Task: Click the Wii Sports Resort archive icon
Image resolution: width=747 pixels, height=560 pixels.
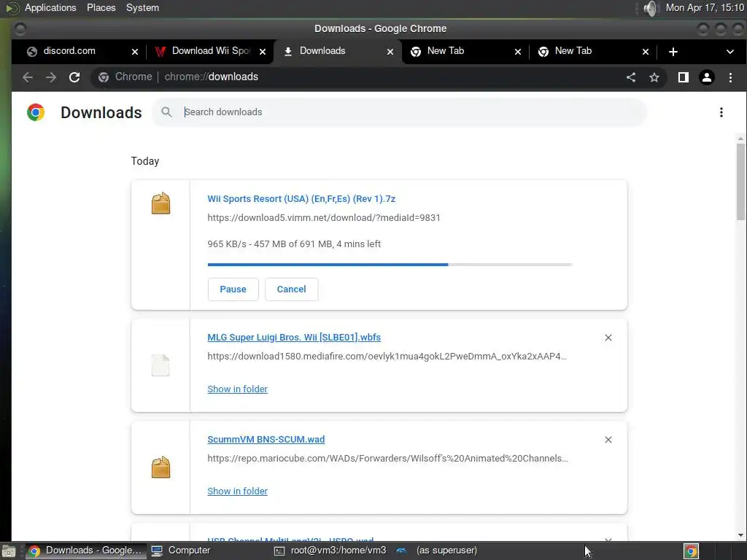Action: click(x=161, y=203)
